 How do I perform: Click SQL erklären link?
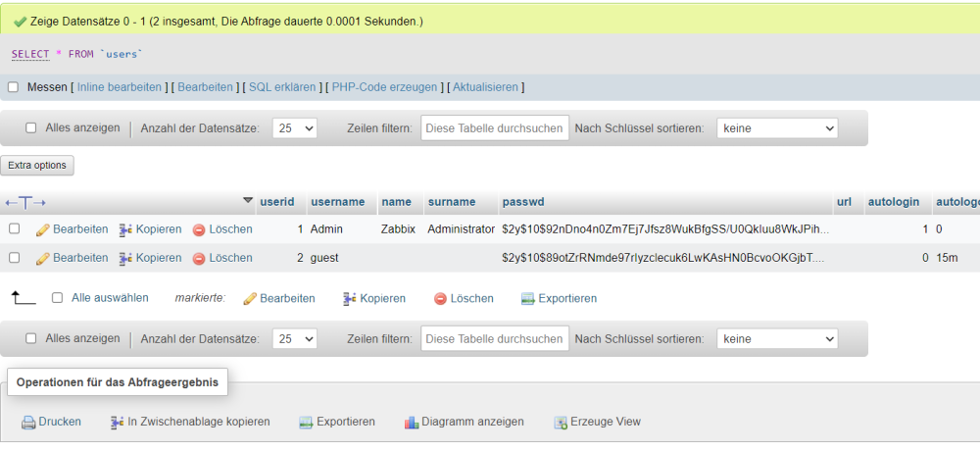tap(282, 87)
